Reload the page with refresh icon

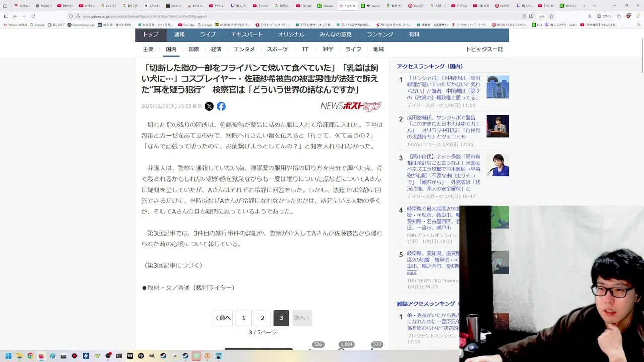pyautogui.click(x=33, y=16)
